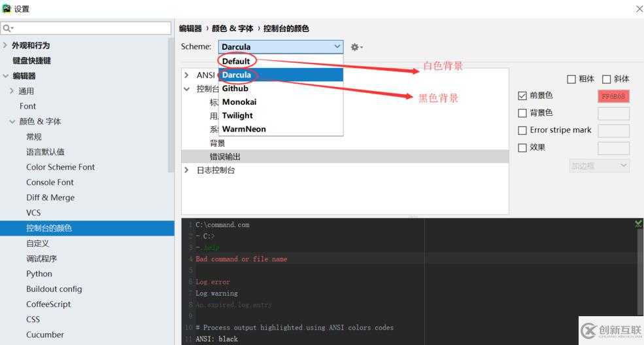Close the settings window
Viewport: 644px width, 345px height.
point(639,9)
